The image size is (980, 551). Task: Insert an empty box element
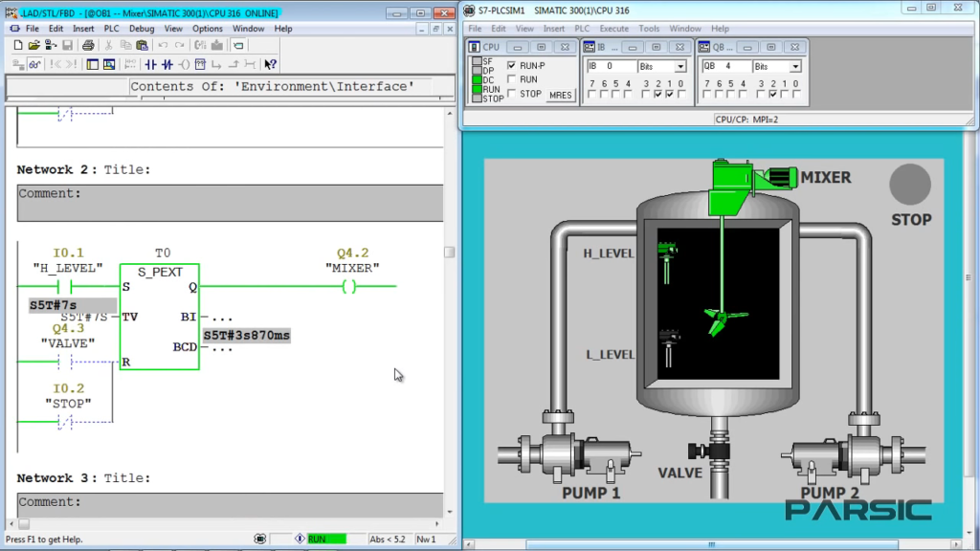tap(200, 64)
